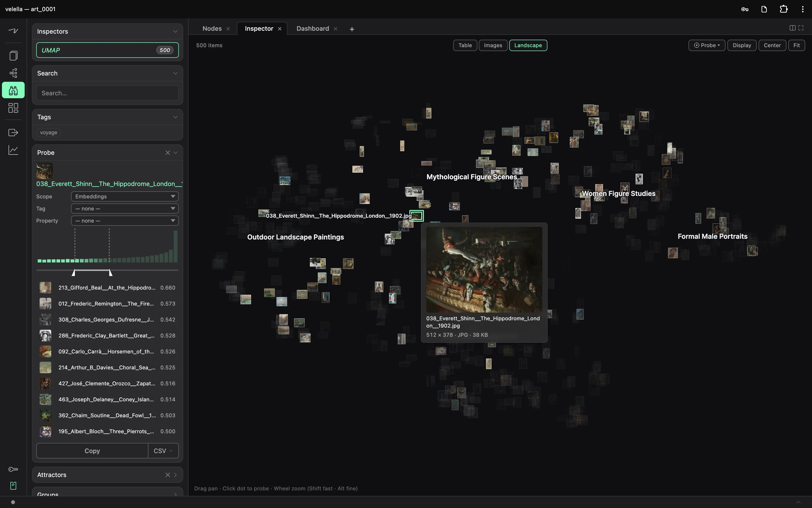This screenshot has width=812, height=508.
Task: Open the three-dot menu in title bar
Action: 803,9
